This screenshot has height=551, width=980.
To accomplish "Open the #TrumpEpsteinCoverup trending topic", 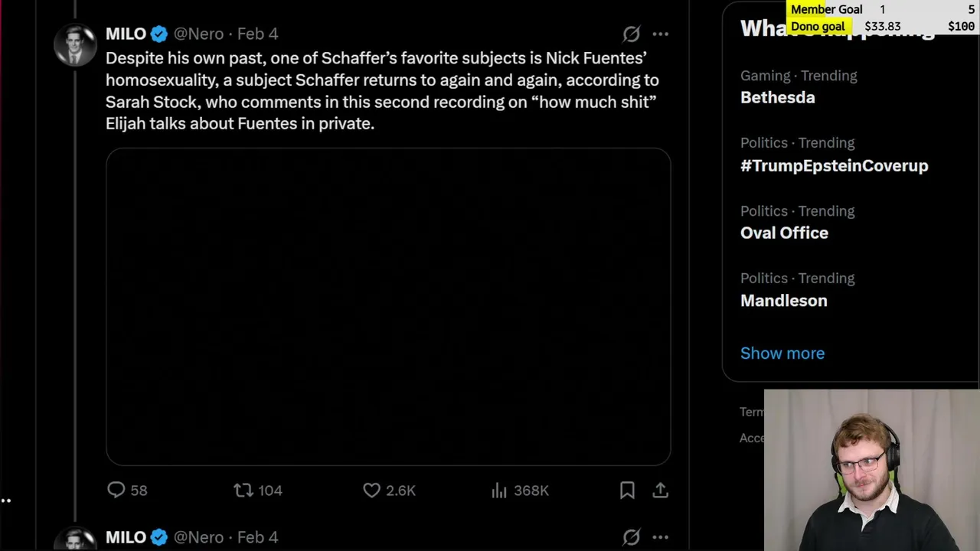I will click(x=834, y=165).
